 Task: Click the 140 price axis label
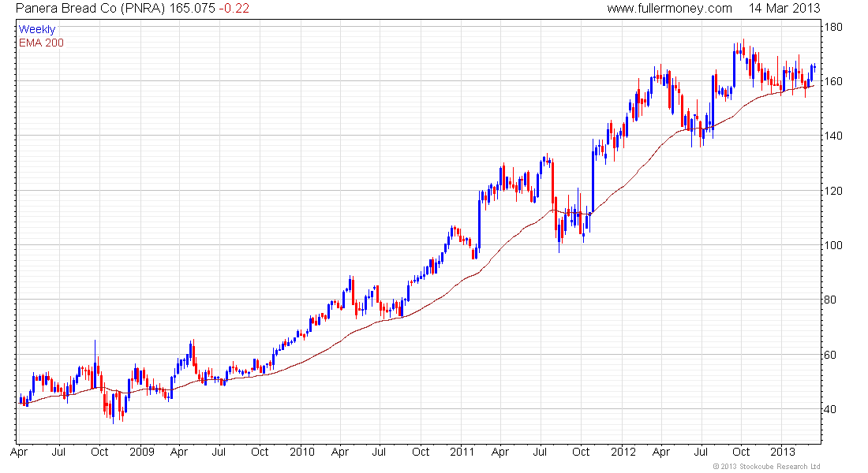point(833,136)
